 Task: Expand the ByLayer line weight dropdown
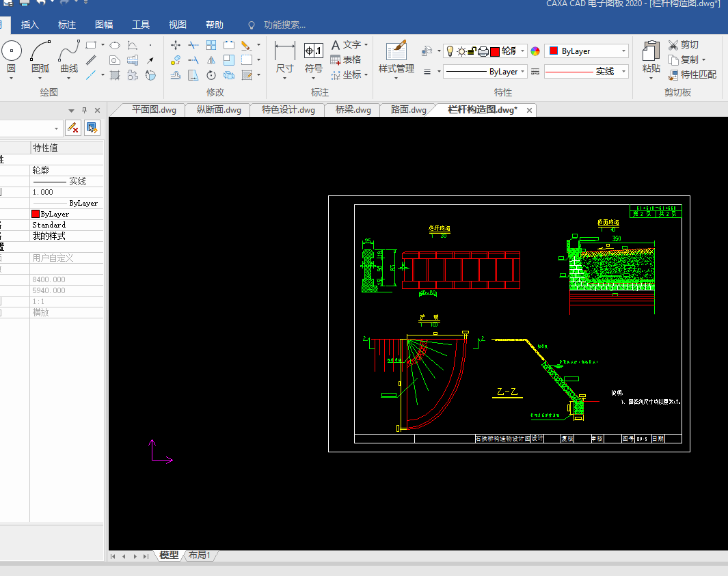[x=523, y=71]
